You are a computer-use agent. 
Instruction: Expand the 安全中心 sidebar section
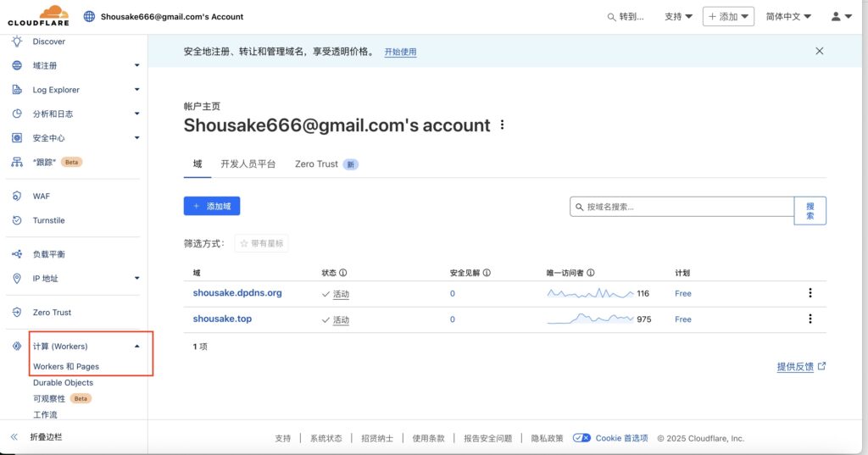pyautogui.click(x=136, y=138)
